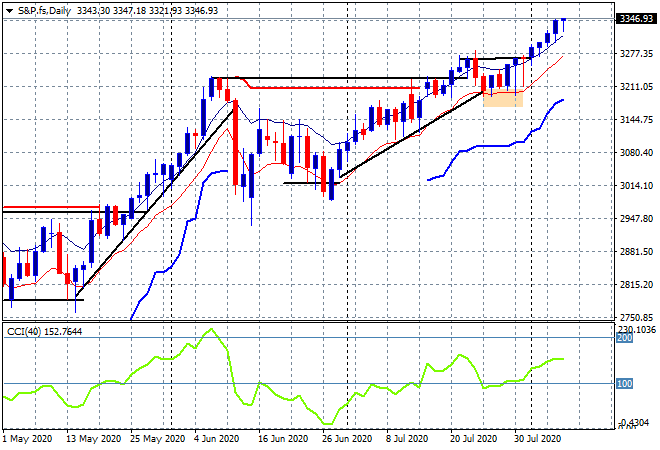660x450 pixels.
Task: Click the CCI 200 level label
Action: pos(625,338)
